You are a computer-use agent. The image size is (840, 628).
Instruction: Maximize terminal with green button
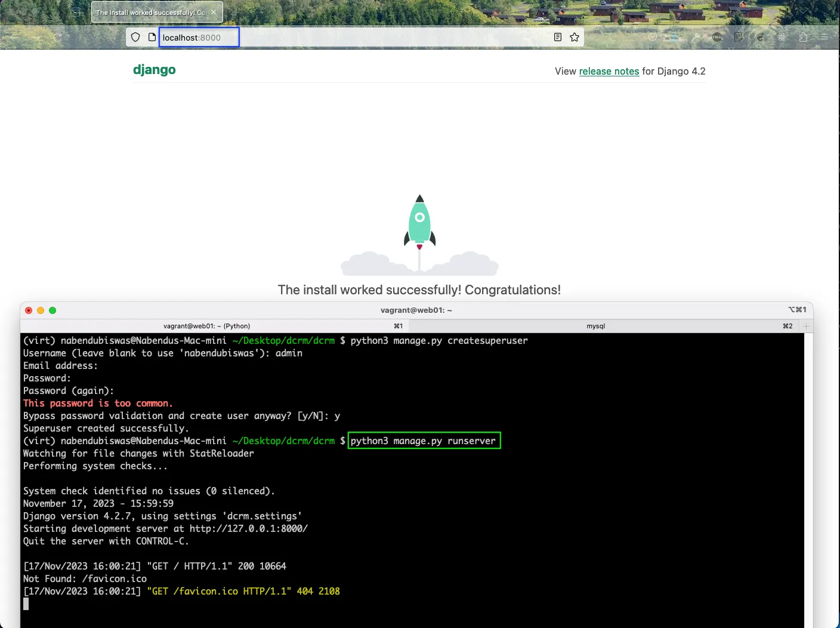pos(52,310)
